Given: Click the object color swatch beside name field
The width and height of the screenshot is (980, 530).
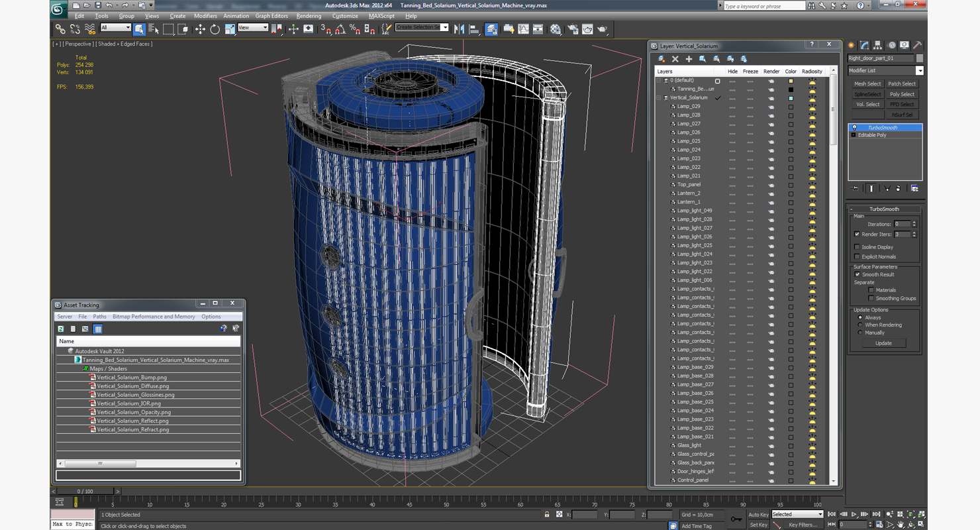Looking at the screenshot, I should (919, 58).
